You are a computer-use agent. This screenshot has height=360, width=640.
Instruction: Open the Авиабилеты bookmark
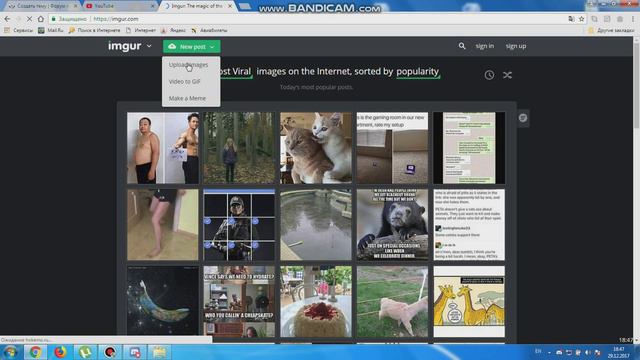click(x=209, y=30)
